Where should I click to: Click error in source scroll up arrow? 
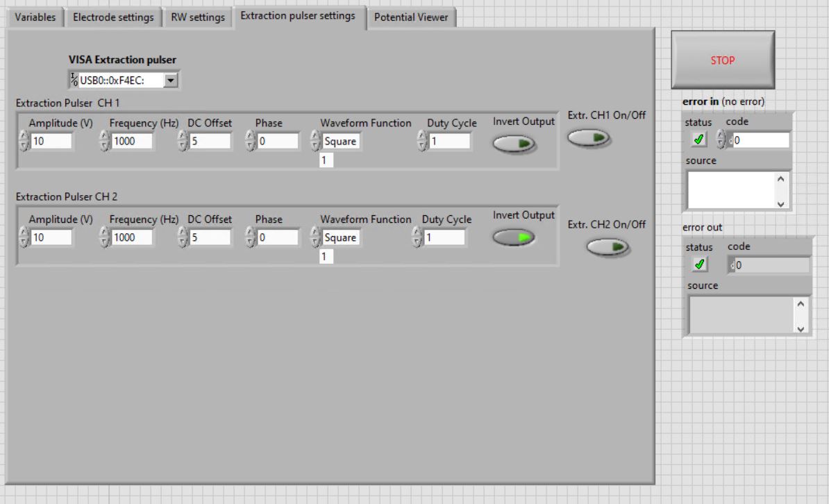point(781,178)
